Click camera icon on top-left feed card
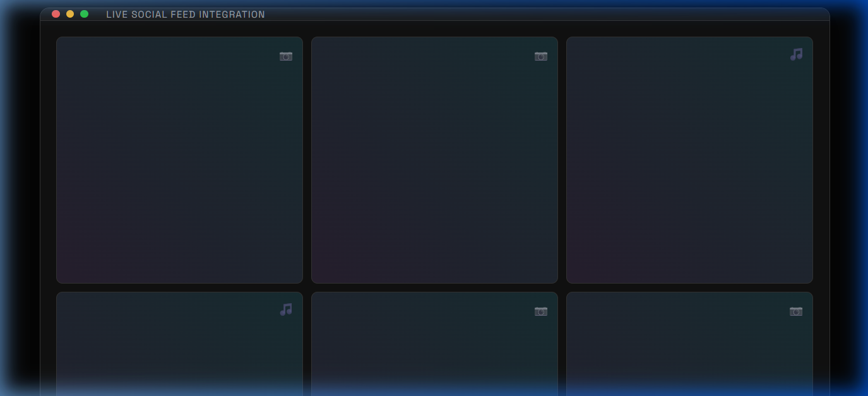 point(286,56)
